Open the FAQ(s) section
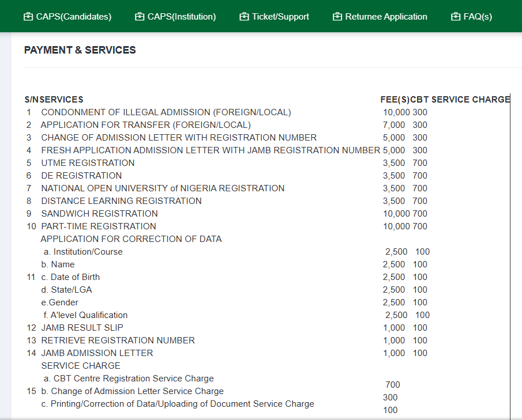Screen dimensions: 522x420 tap(477, 16)
